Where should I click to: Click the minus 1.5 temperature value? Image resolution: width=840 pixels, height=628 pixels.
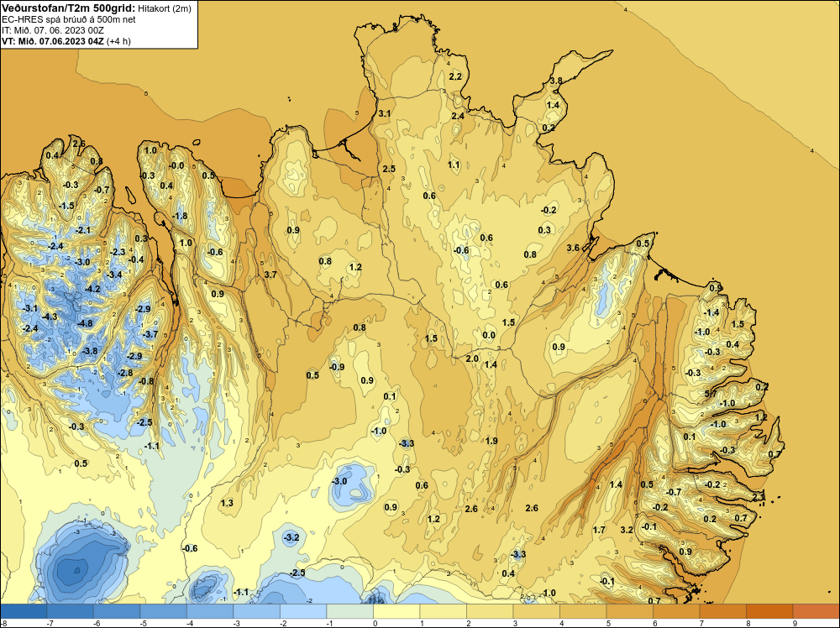pyautogui.click(x=66, y=207)
